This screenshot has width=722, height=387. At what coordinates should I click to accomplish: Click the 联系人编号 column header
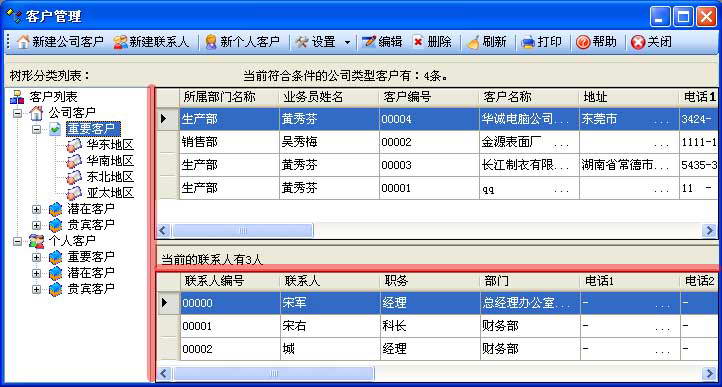pyautogui.click(x=229, y=281)
